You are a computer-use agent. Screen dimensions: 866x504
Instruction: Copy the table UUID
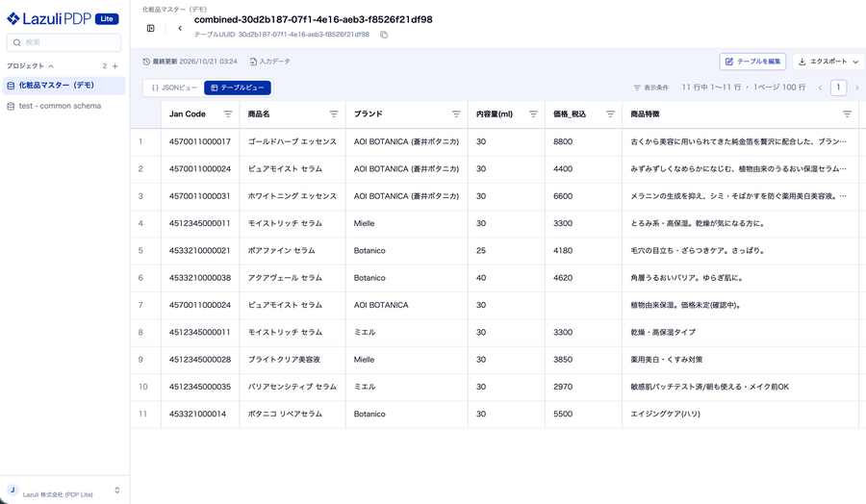click(384, 35)
